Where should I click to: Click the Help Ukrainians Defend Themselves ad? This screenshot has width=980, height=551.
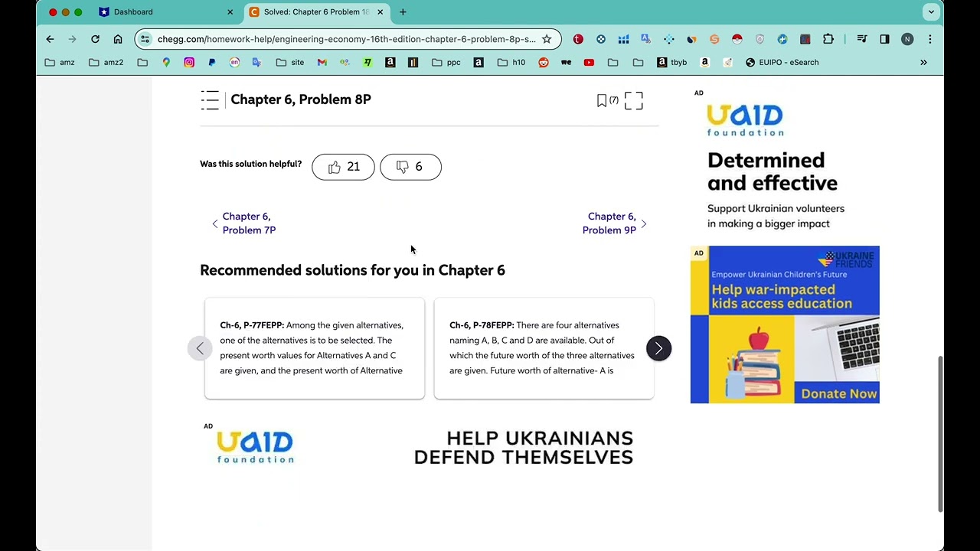click(x=429, y=448)
